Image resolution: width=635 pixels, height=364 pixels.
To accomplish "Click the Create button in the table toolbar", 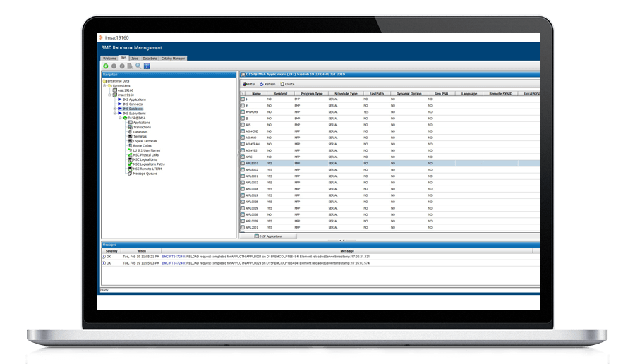I will [287, 84].
